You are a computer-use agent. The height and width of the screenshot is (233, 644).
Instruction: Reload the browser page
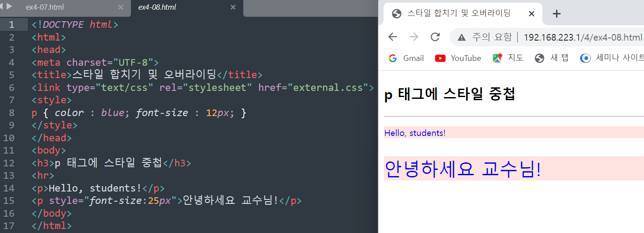435,37
